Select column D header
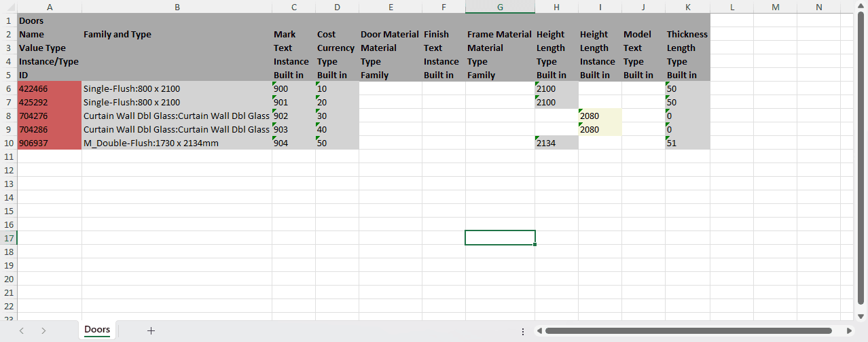Image resolution: width=868 pixels, height=342 pixels. point(337,7)
